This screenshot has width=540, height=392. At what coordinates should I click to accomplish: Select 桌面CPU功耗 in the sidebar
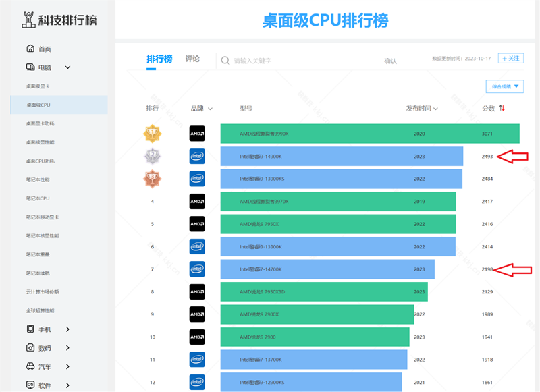click(x=40, y=161)
